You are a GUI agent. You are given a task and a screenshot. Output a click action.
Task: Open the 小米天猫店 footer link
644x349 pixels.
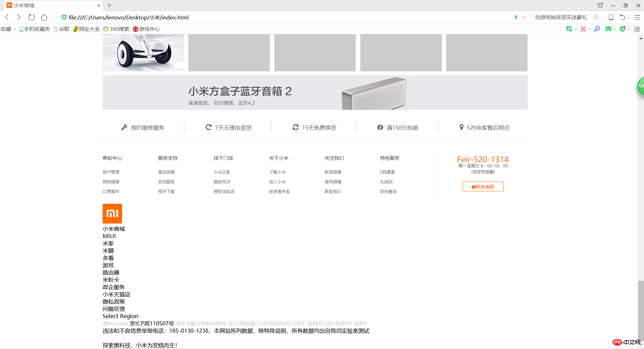(x=117, y=294)
